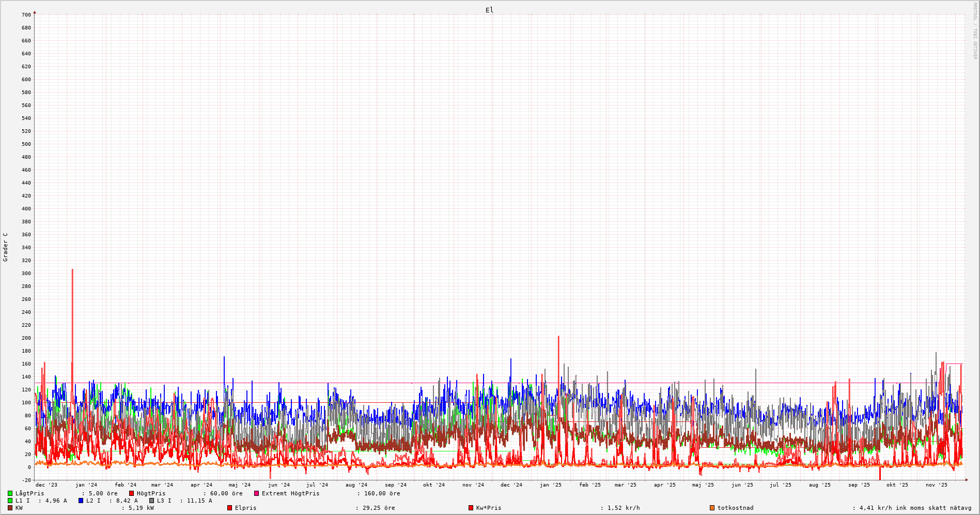Image resolution: width=980 pixels, height=515 pixels.
Task: Click the "Grader C" vertical axis label
Action: click(6, 247)
